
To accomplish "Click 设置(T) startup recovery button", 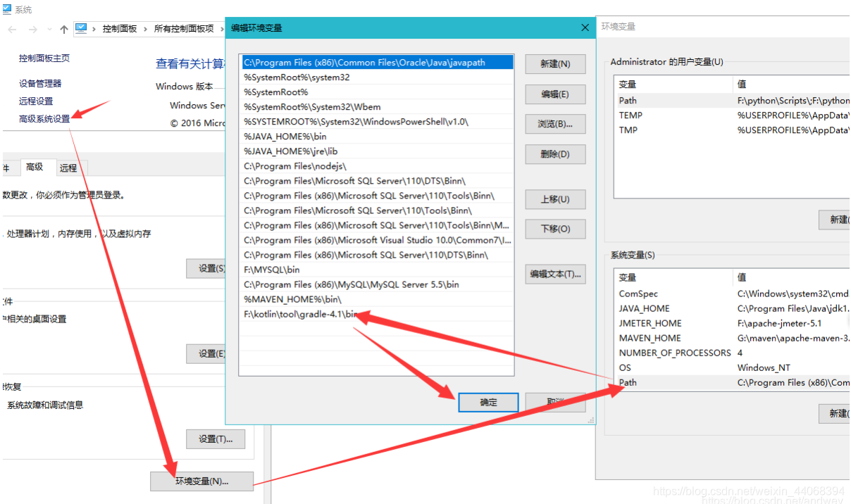I will pyautogui.click(x=216, y=439).
